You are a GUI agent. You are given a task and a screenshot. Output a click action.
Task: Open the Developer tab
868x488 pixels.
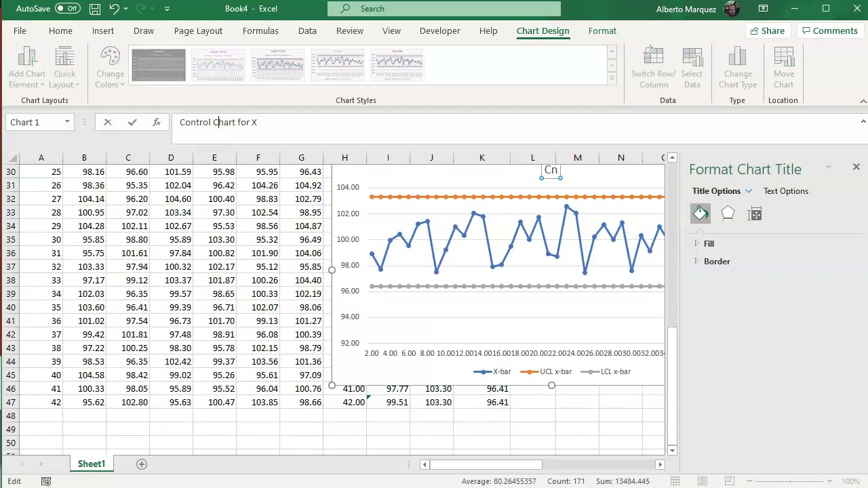coord(439,30)
